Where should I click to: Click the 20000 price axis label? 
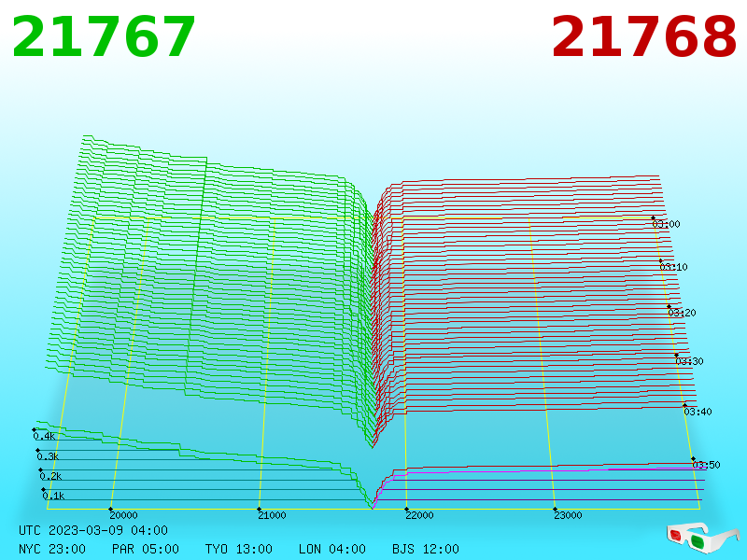[x=123, y=515]
